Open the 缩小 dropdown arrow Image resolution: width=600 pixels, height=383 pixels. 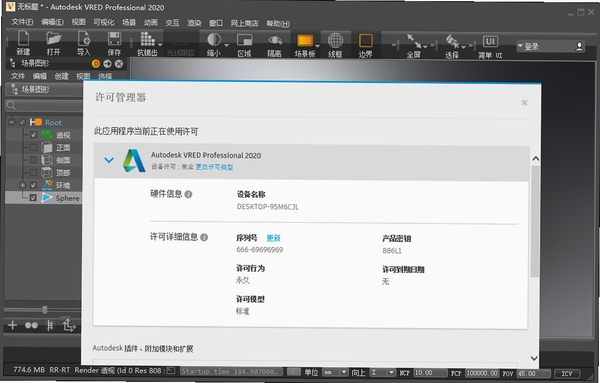227,46
